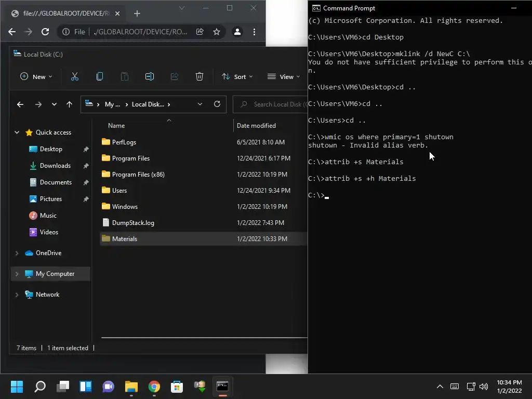
Task: Select Videos in navigation pane
Action: point(49,232)
